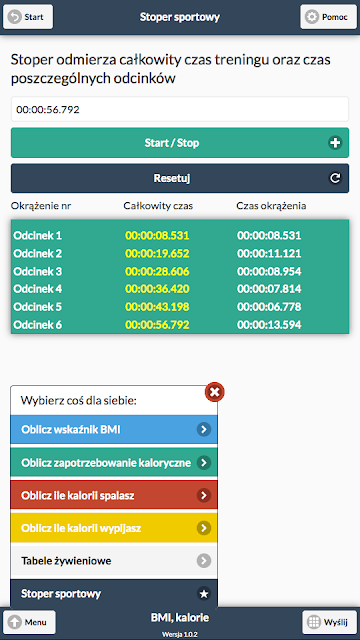Click the refresh icon on Resetuj
Image resolution: width=360 pixels, height=640 pixels.
335,178
